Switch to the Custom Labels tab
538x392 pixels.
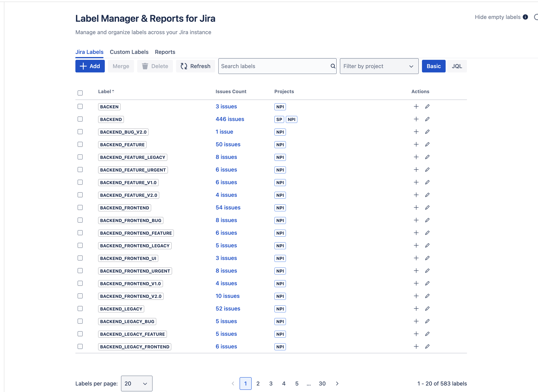pos(129,52)
